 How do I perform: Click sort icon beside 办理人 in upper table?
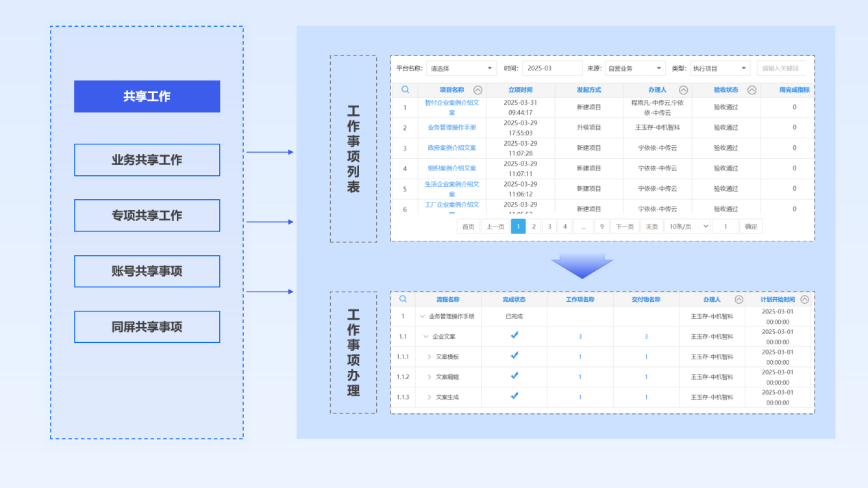pos(683,90)
